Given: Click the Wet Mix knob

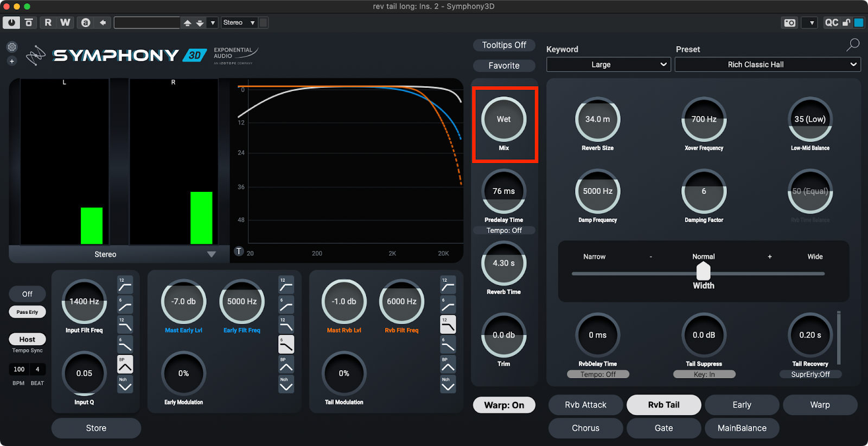Looking at the screenshot, I should click(x=503, y=119).
